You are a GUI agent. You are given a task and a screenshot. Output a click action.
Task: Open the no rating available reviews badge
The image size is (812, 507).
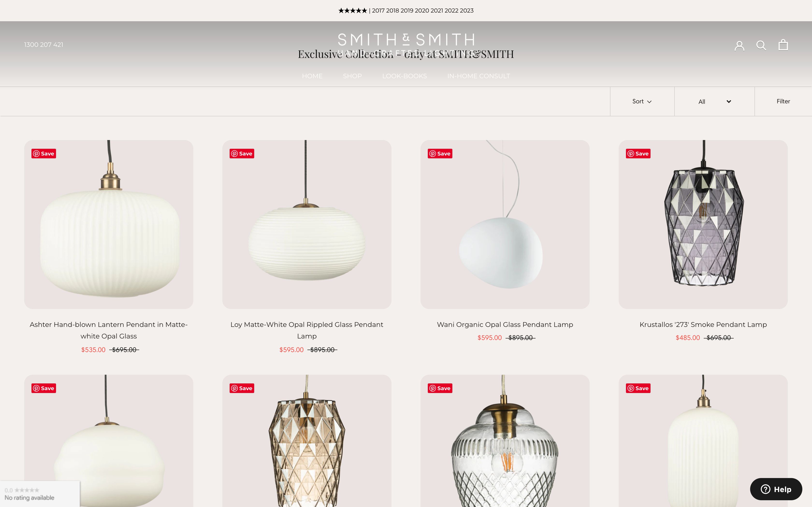(40, 494)
